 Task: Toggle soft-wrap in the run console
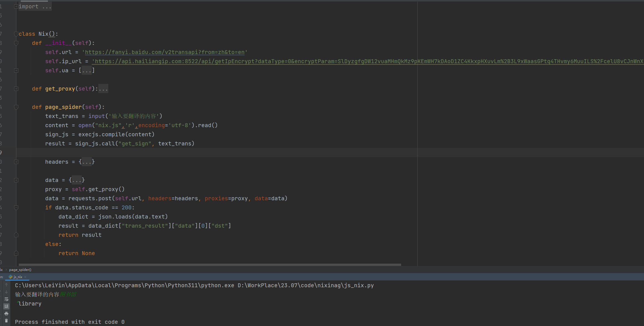click(x=6, y=299)
